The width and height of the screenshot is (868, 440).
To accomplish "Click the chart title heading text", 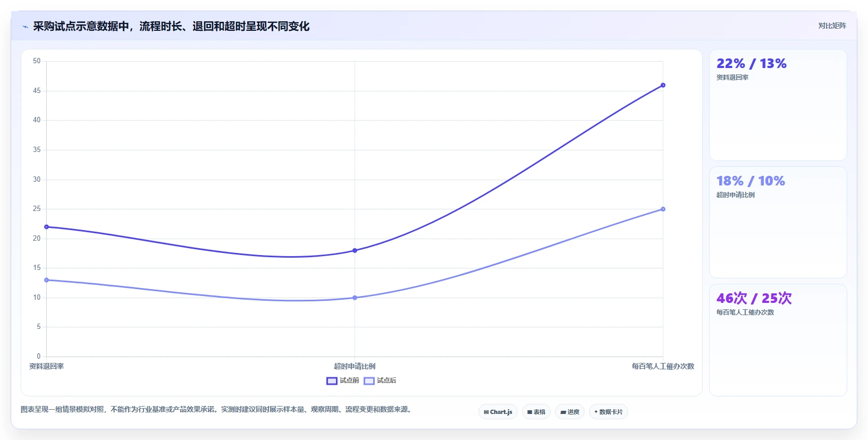I will point(171,26).
